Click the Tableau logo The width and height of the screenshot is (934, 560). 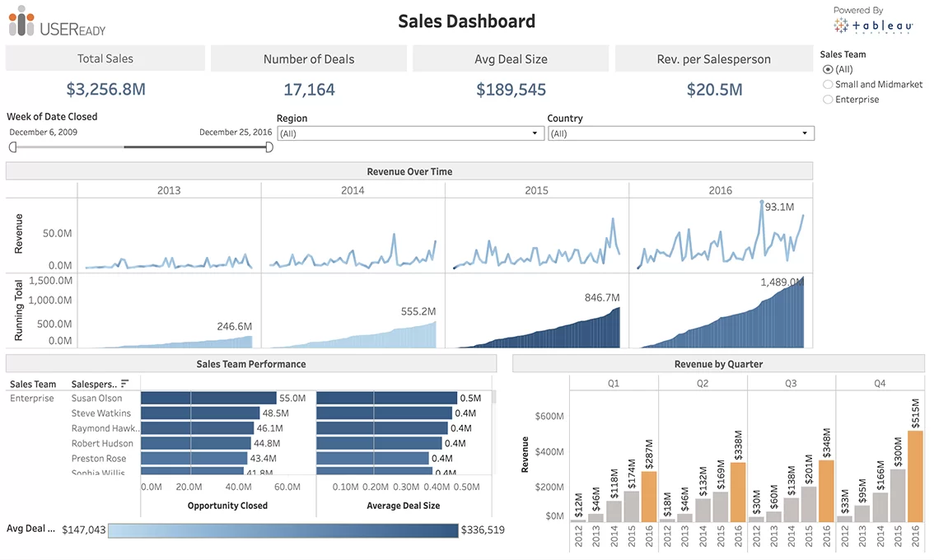tap(873, 26)
